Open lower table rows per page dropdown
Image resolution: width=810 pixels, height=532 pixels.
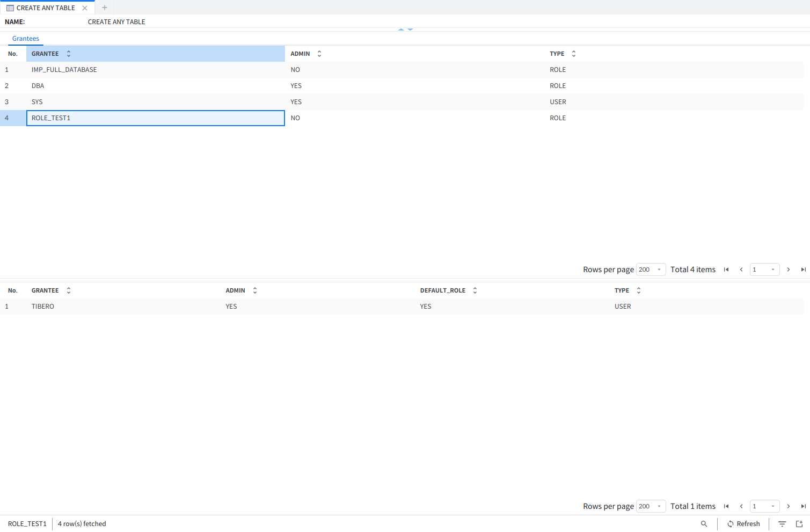pos(651,506)
